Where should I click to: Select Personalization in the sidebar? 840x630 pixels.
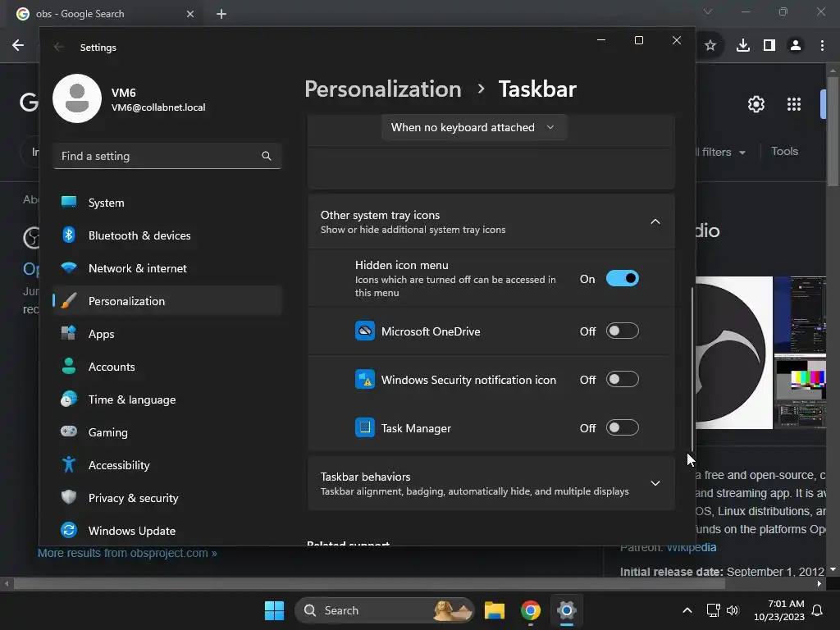click(x=167, y=301)
